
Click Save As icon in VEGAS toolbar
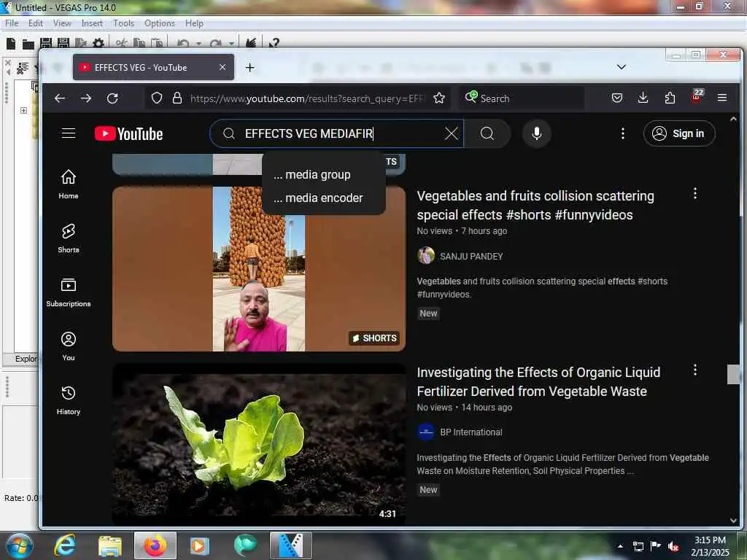[x=63, y=44]
